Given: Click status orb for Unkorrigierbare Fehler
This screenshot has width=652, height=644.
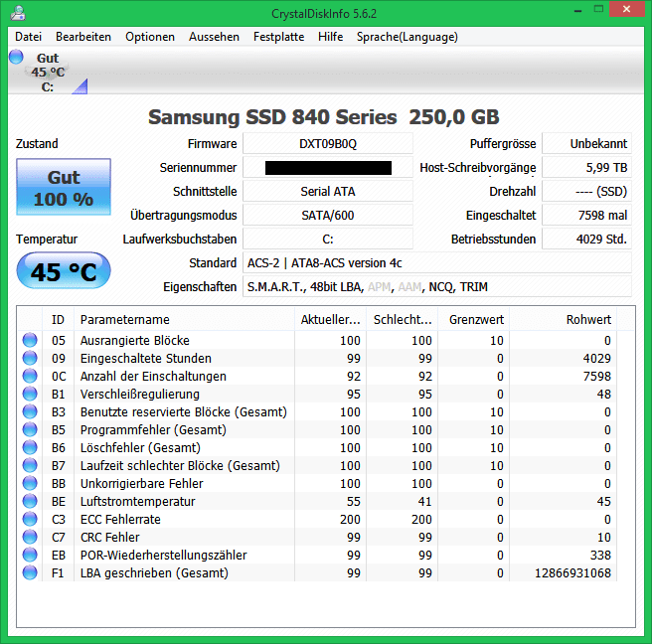Looking at the screenshot, I should pyautogui.click(x=30, y=483).
